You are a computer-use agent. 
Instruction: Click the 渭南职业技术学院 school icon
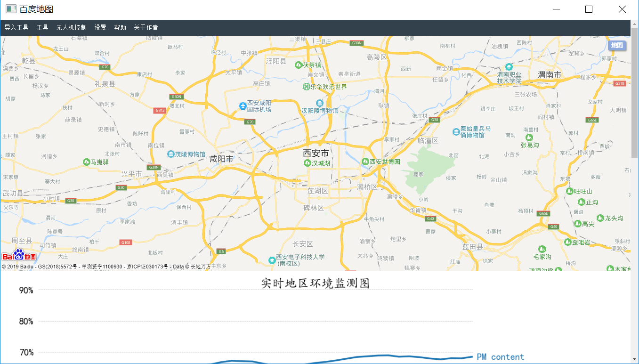(x=509, y=67)
